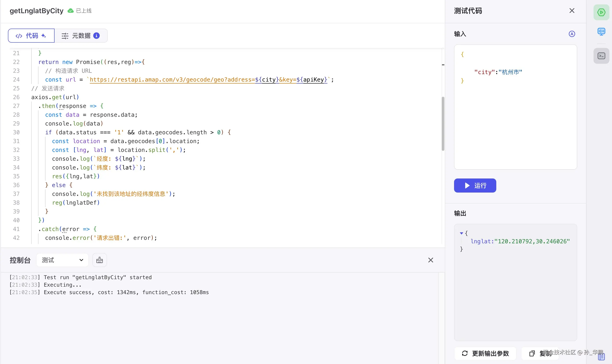The image size is (612, 364).
Task: Clear the console with the broom icon
Action: pos(99,260)
